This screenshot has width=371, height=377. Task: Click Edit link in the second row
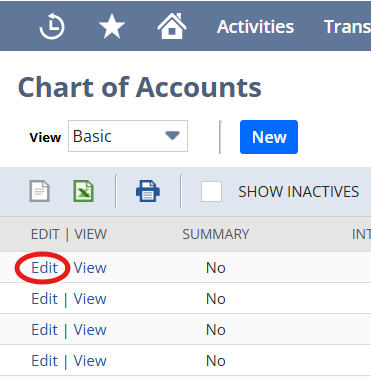[44, 299]
